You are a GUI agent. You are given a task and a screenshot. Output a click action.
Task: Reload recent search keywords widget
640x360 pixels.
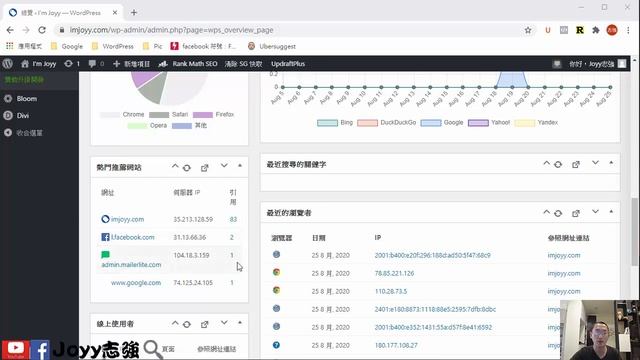(558, 164)
